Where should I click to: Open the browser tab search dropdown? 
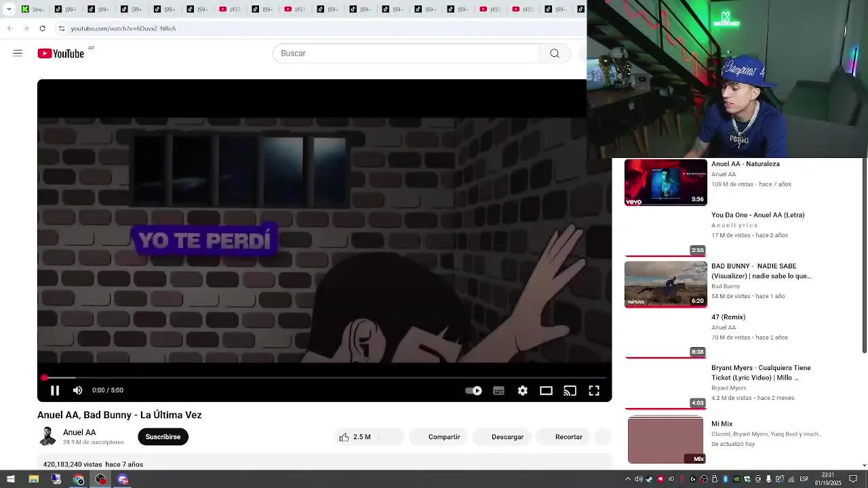(x=9, y=9)
